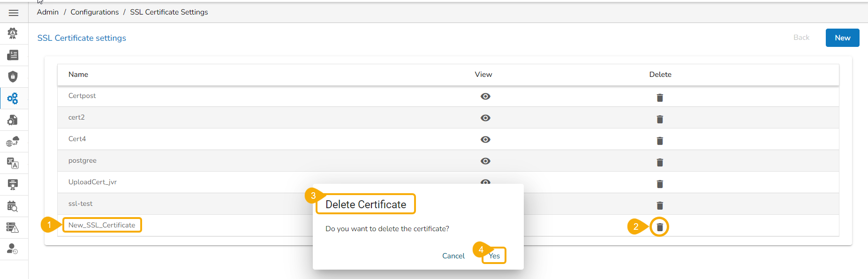The height and width of the screenshot is (279, 868).
Task: Show postgree certificate details via eye icon
Action: (485, 161)
